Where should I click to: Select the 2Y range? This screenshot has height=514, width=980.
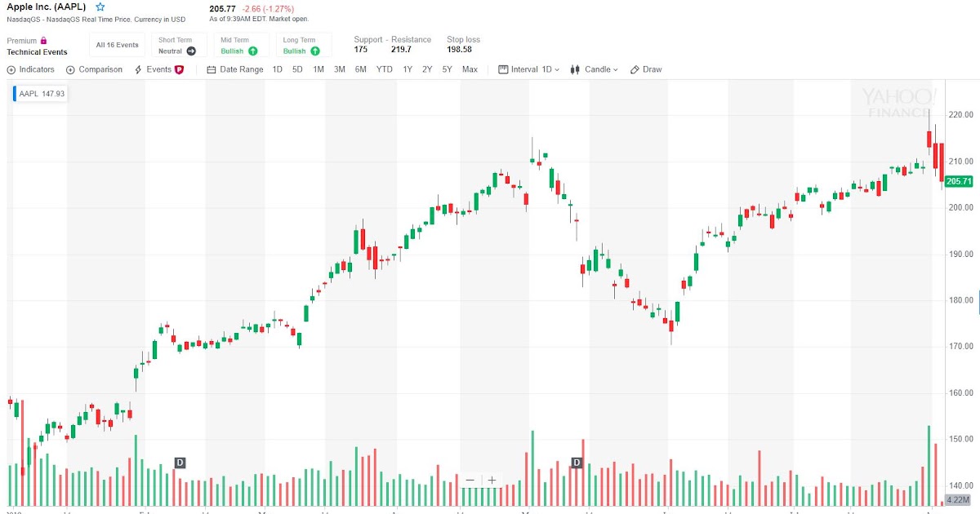[x=427, y=70]
